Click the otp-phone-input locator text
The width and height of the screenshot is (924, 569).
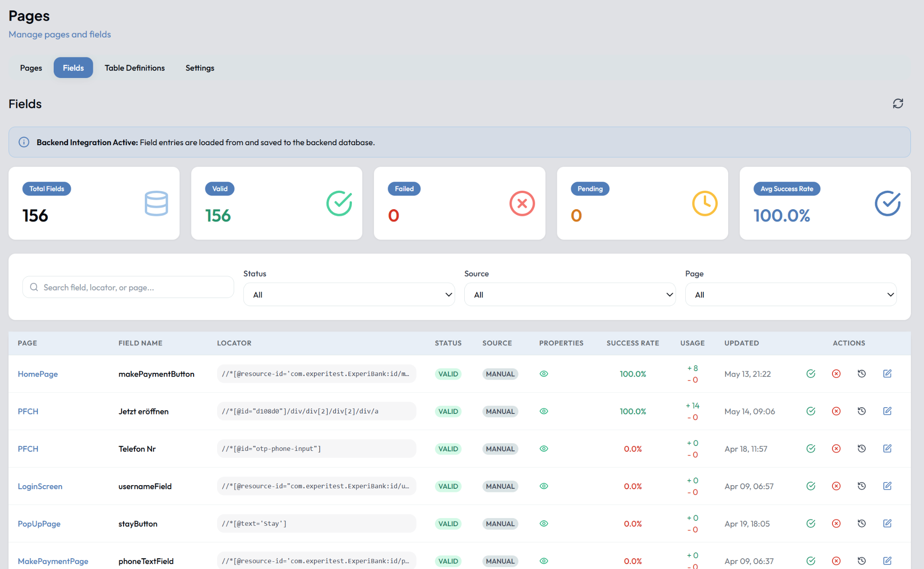click(x=272, y=449)
